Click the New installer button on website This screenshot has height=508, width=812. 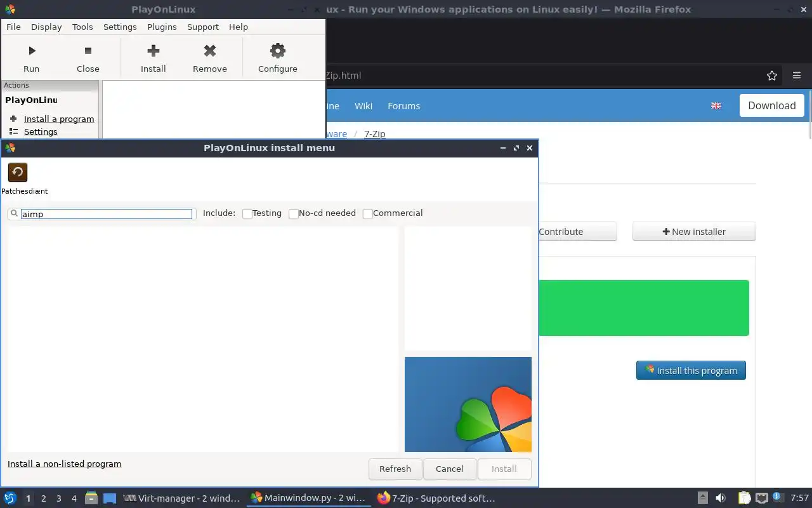(694, 232)
